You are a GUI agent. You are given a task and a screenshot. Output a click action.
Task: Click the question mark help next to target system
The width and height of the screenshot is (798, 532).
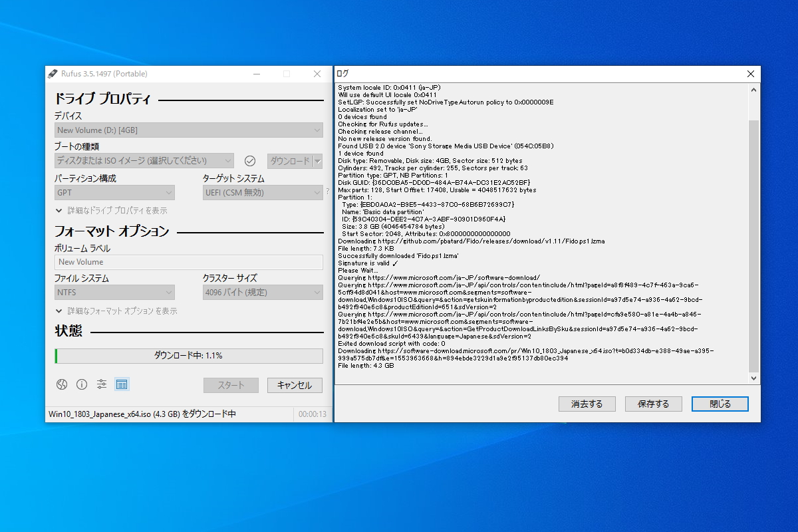click(327, 192)
